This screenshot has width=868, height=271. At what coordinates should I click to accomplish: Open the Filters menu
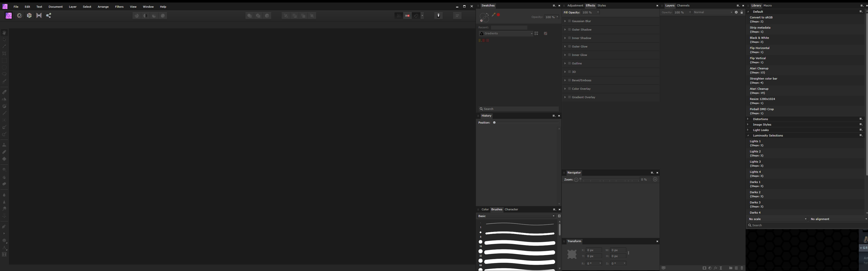pyautogui.click(x=119, y=7)
